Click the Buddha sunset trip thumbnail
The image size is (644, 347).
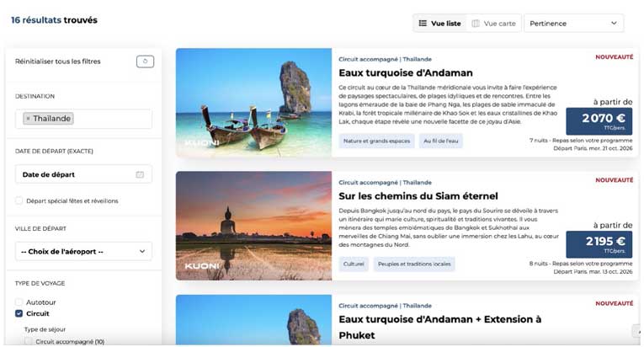tap(253, 225)
